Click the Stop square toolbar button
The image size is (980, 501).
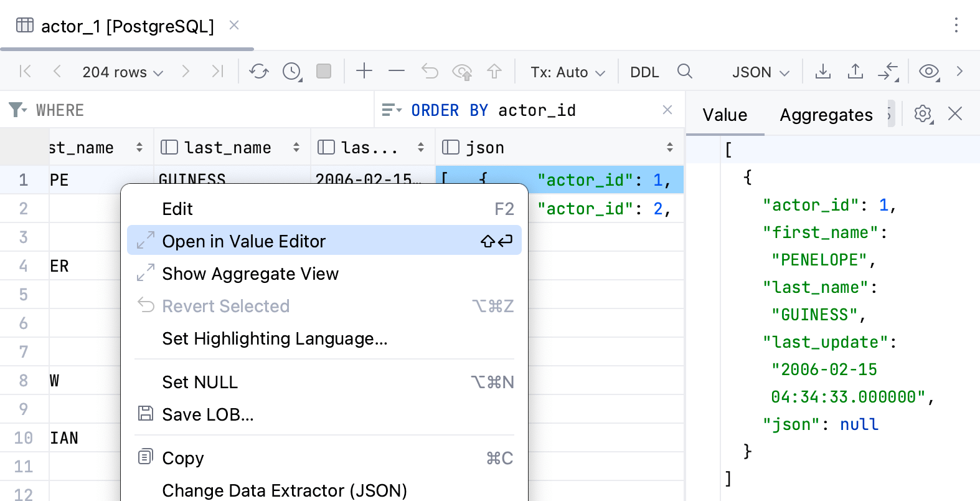(x=324, y=72)
